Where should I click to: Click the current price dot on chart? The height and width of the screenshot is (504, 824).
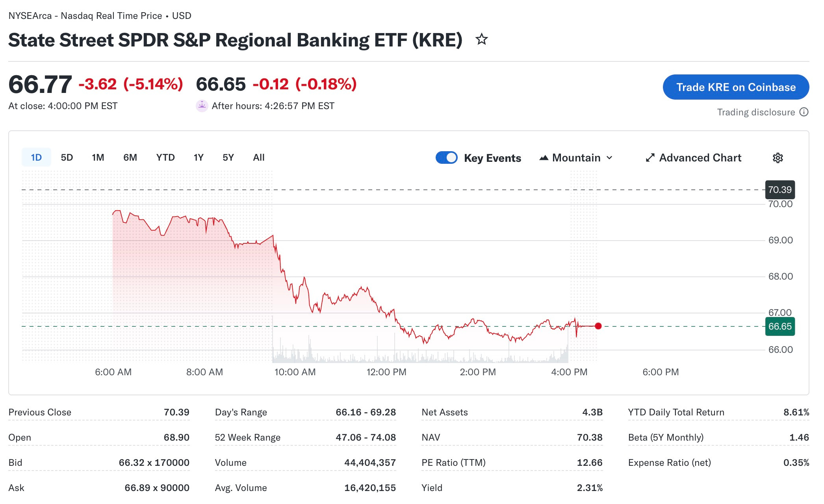point(599,326)
